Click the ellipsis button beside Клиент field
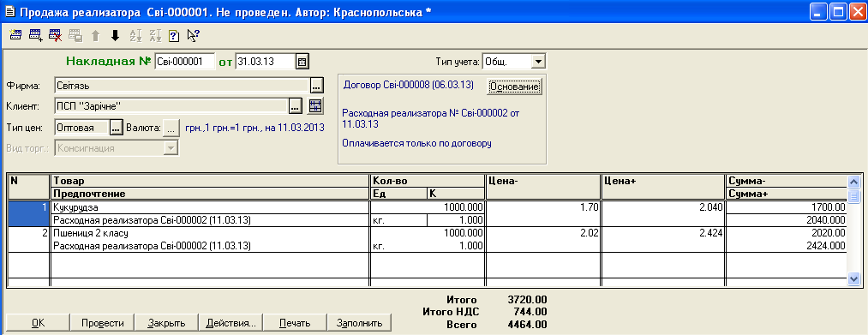Viewport: 868px width, 335px height. (295, 105)
